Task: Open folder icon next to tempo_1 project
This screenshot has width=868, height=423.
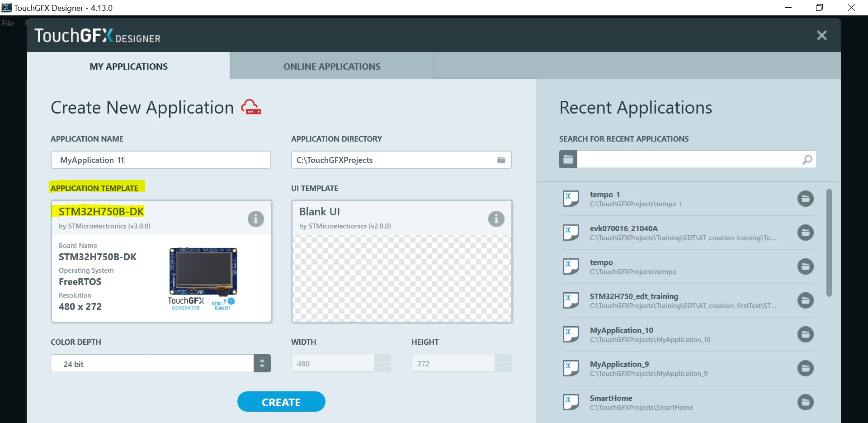Action: point(805,199)
